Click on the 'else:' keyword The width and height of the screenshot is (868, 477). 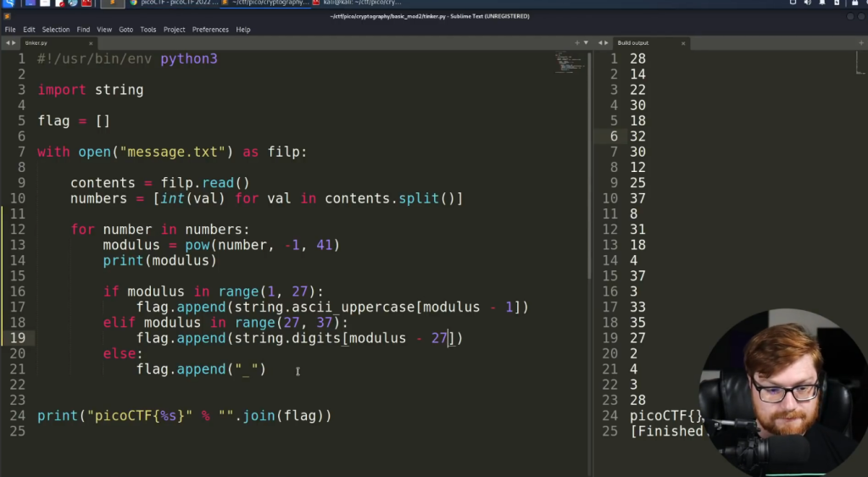coord(123,353)
